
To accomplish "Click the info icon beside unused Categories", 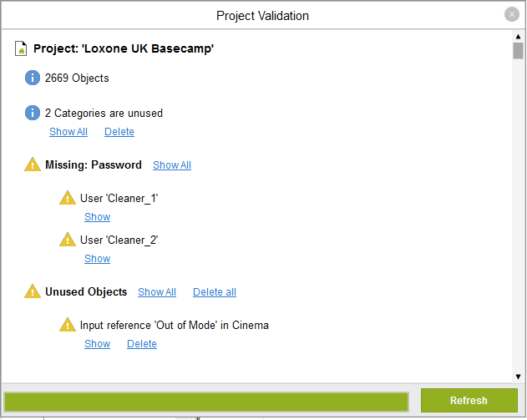I will (x=33, y=113).
